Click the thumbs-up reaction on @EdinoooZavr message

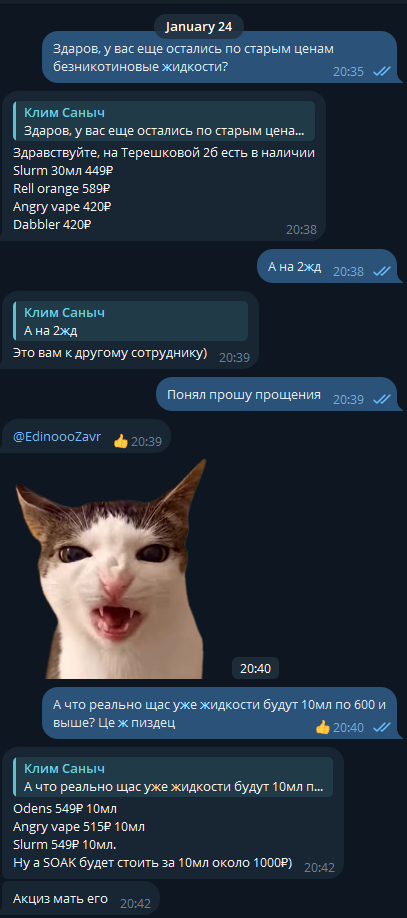[121, 441]
